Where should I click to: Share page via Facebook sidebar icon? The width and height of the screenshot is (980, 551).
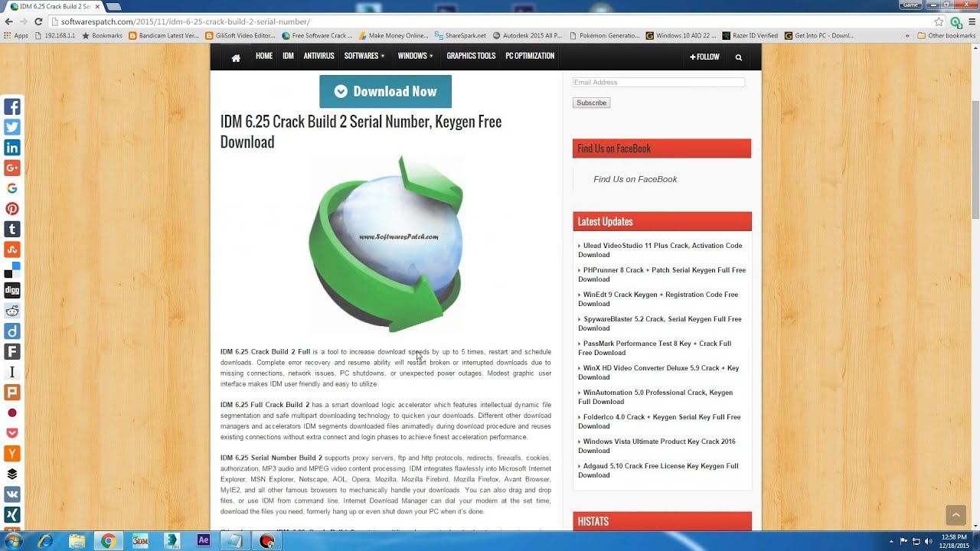pyautogui.click(x=12, y=107)
